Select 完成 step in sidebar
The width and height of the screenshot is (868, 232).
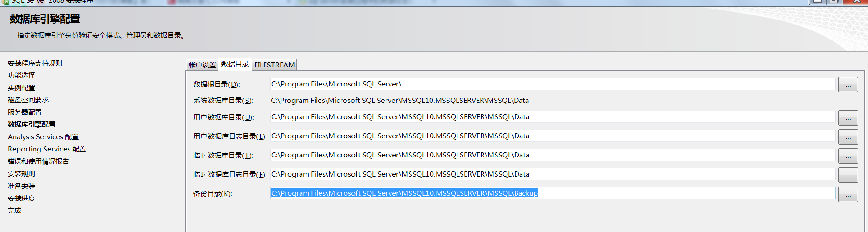click(15, 211)
